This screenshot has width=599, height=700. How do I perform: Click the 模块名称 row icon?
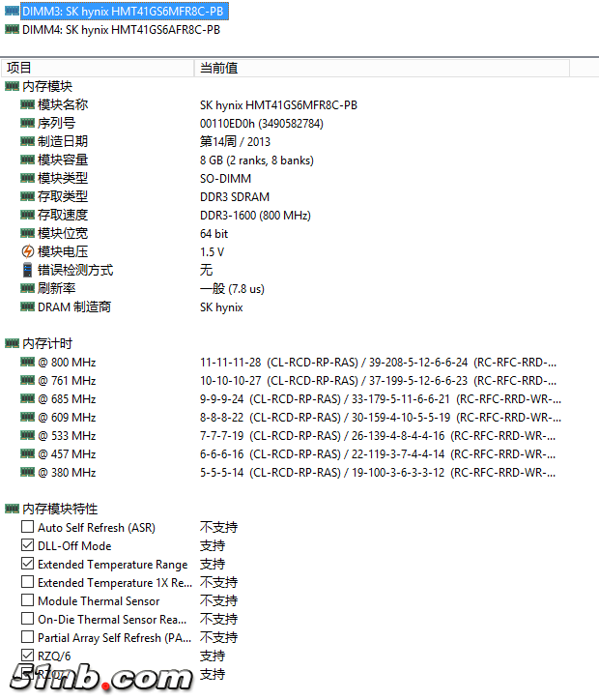point(28,104)
